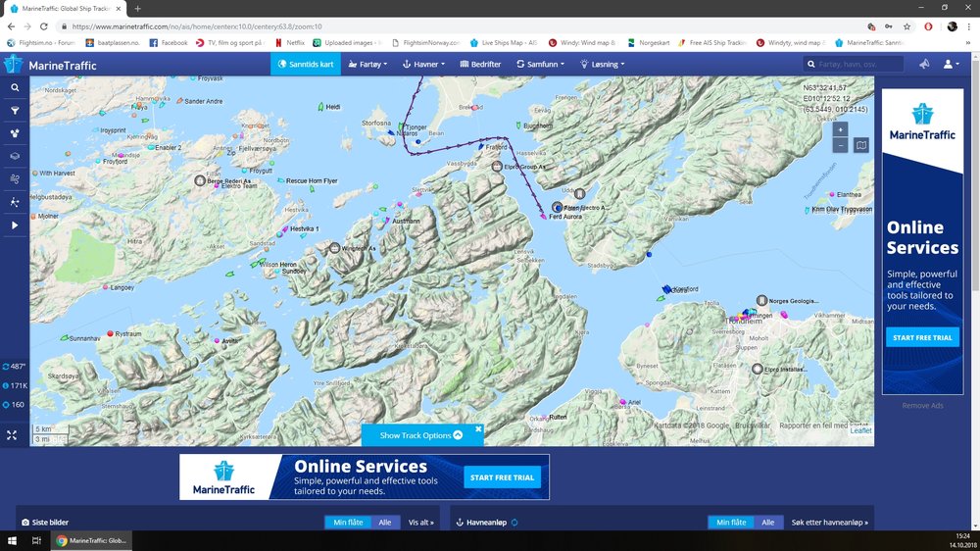Refresh the Havneanløp list icon
The width and height of the screenshot is (980, 551).
coord(514,523)
